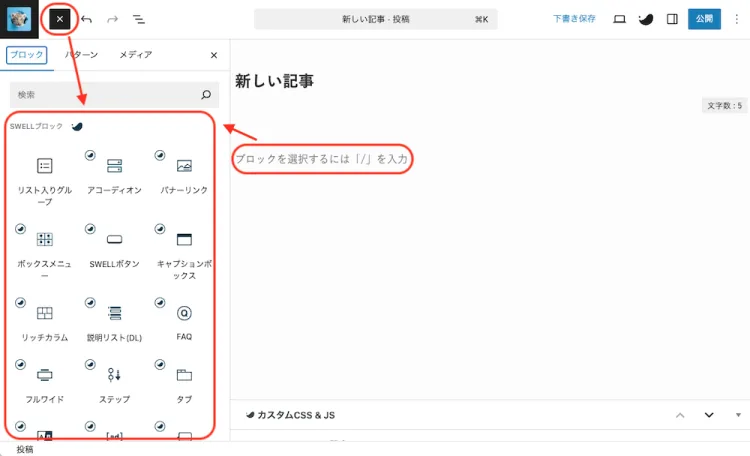Close the block inserter panel
Viewport: 750px width, 456px height.
click(x=214, y=56)
